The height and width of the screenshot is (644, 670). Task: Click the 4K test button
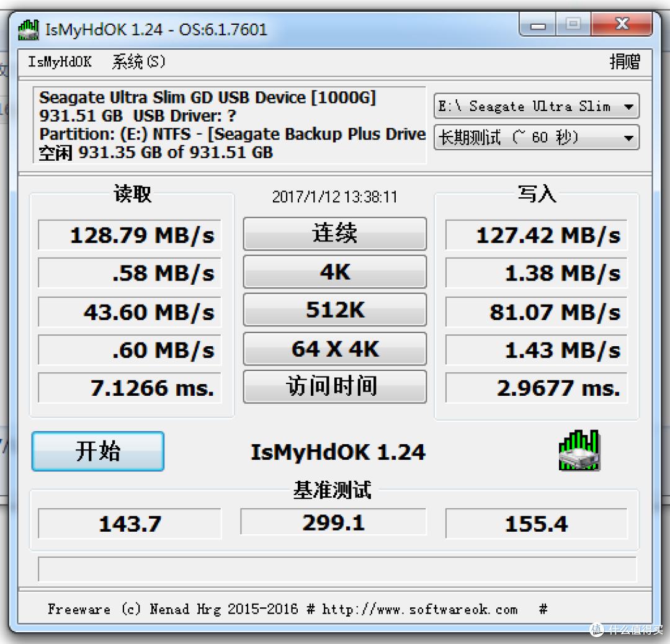[x=334, y=272]
